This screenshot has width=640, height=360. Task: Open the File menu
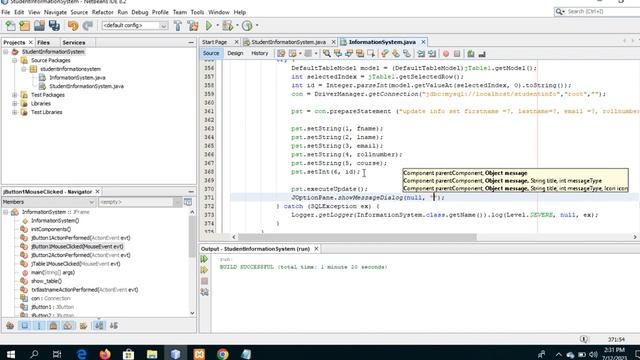coord(6,12)
